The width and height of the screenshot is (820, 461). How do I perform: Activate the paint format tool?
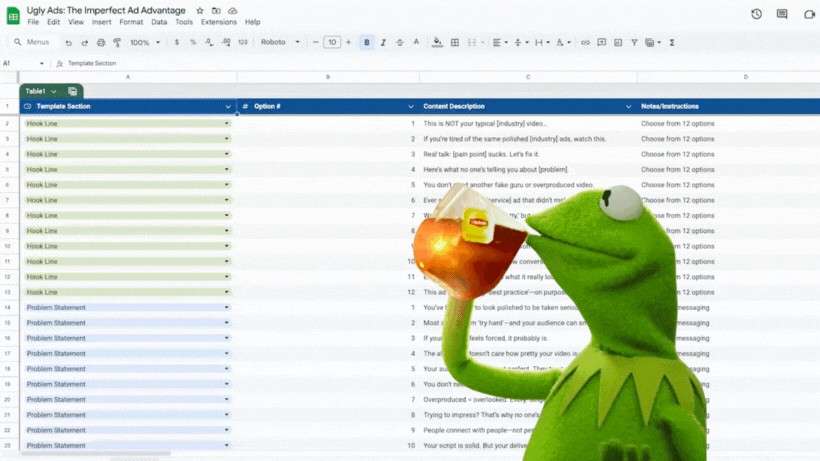(x=117, y=42)
